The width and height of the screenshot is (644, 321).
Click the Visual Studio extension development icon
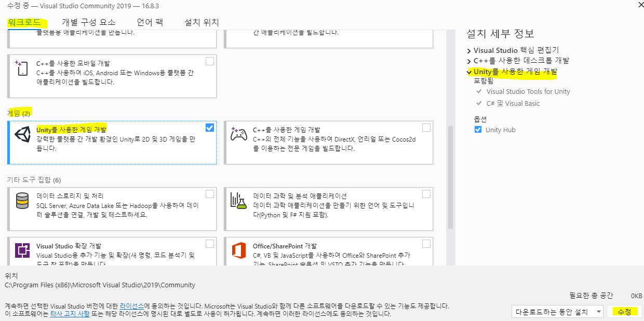pos(22,251)
